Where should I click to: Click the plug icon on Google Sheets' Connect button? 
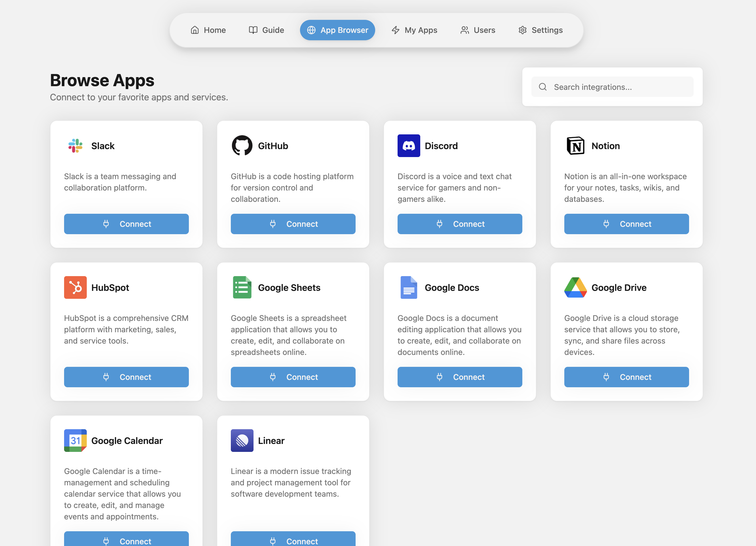(x=273, y=377)
